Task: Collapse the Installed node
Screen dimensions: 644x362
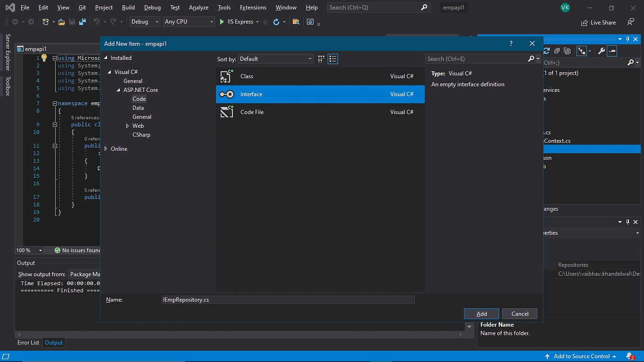Action: tap(106, 58)
